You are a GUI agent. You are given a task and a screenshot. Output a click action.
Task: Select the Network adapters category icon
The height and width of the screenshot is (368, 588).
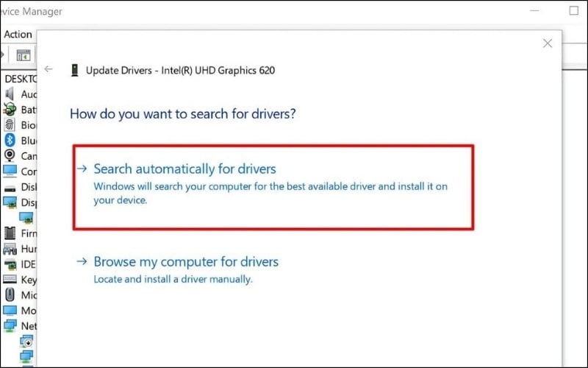coord(10,325)
